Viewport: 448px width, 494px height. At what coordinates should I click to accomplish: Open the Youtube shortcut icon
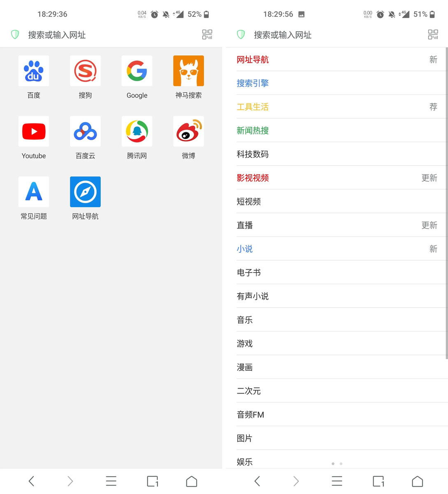pyautogui.click(x=34, y=131)
